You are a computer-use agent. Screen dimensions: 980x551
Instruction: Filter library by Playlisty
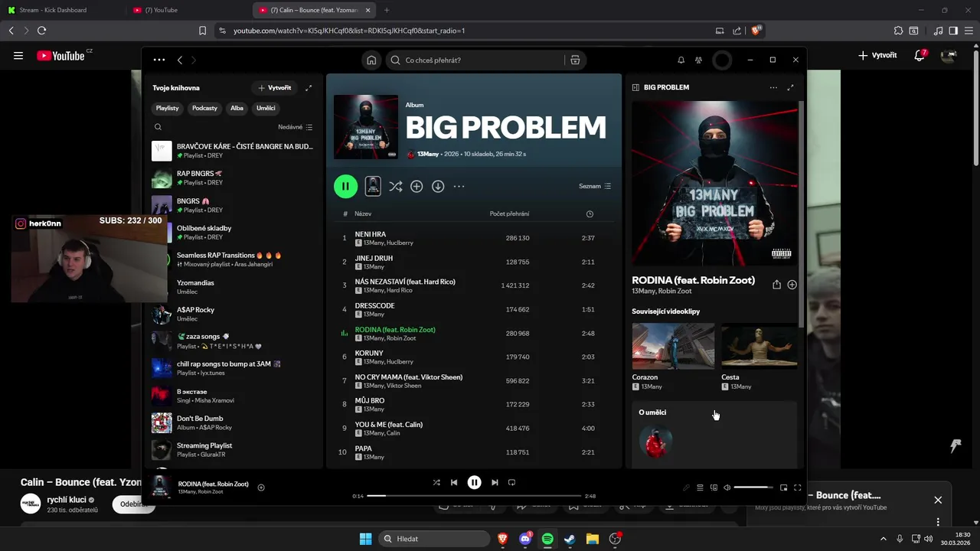coord(167,108)
